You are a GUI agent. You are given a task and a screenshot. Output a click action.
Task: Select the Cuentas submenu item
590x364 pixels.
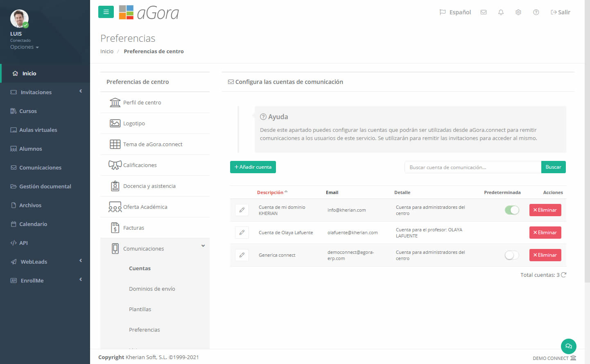140,268
